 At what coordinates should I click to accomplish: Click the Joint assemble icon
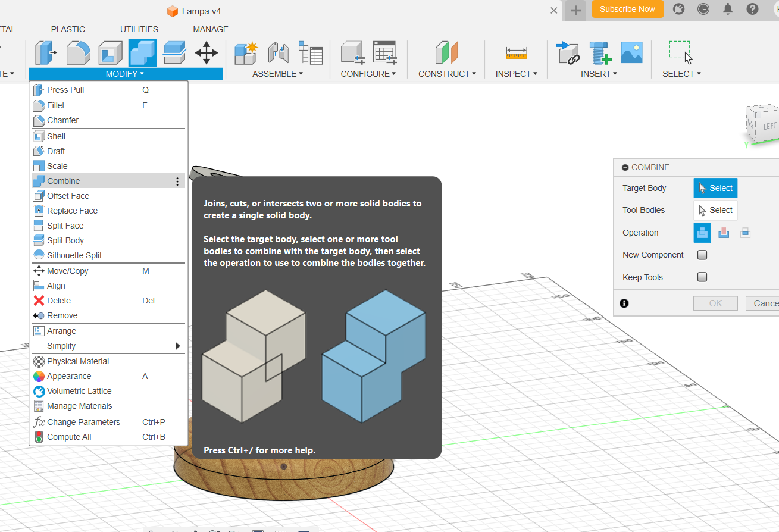click(279, 53)
